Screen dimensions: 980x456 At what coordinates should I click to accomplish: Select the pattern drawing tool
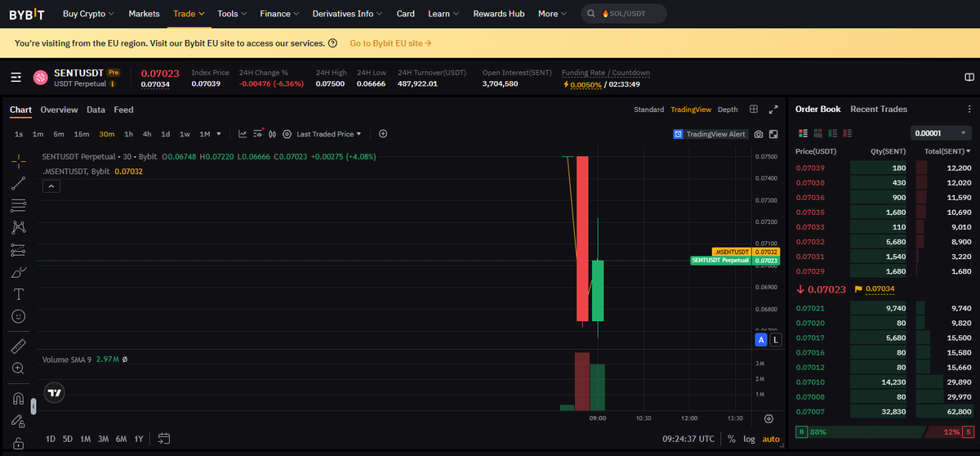(x=18, y=227)
